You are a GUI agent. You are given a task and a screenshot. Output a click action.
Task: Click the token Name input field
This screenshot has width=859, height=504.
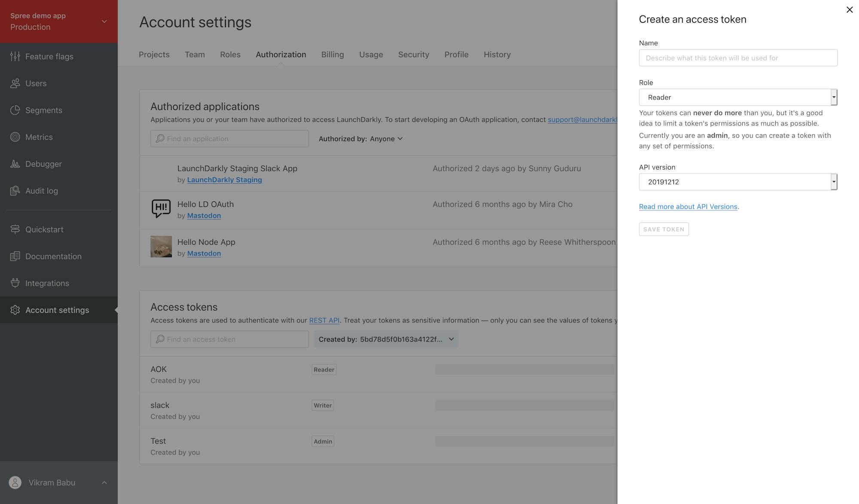tap(737, 58)
